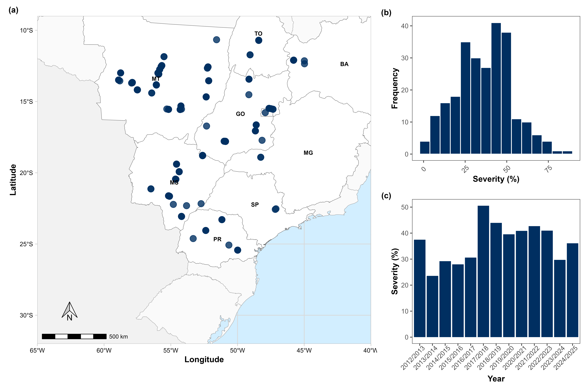Pick the "MS" state label
This screenshot has width=588, height=392.
click(174, 183)
